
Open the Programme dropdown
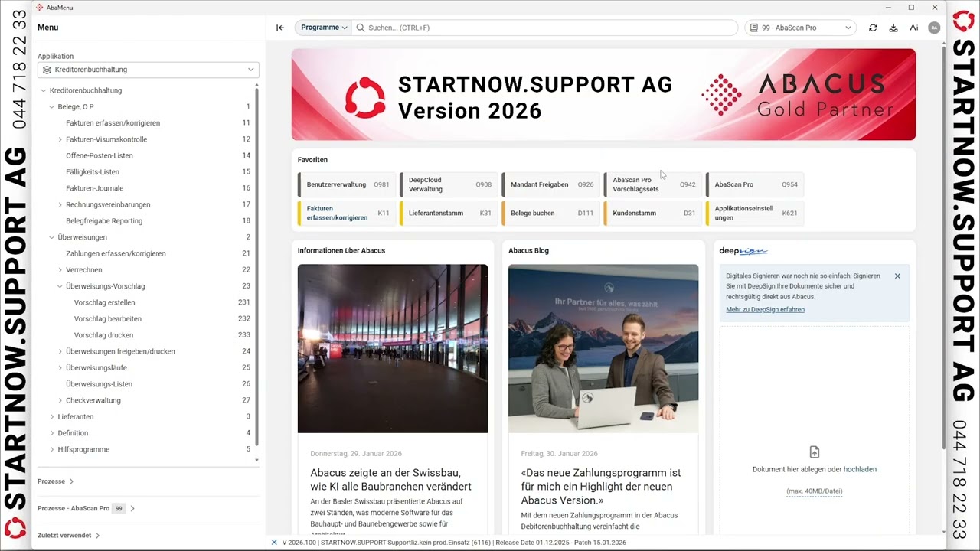tap(323, 28)
